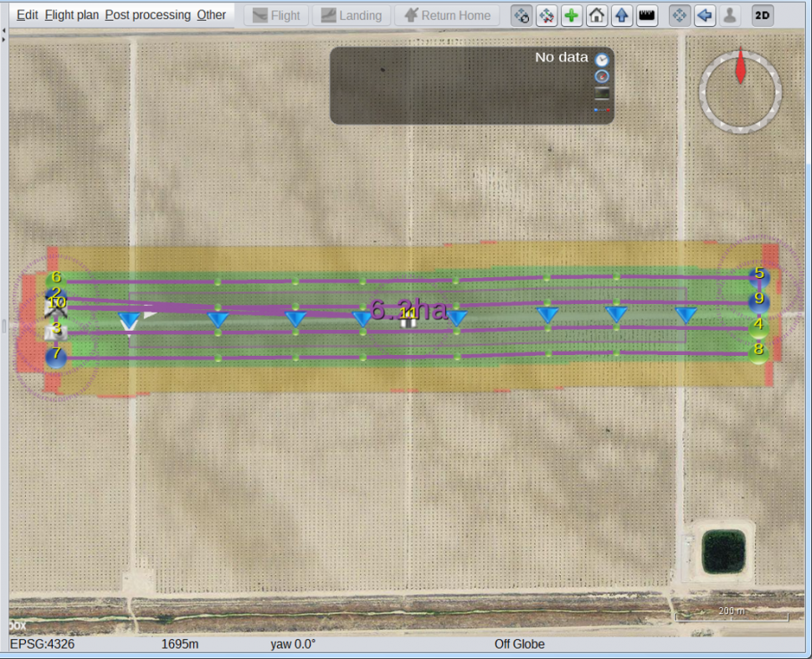Viewport: 812px width, 659px height.
Task: Toggle the move-and-rotate mode icon
Action: (522, 15)
